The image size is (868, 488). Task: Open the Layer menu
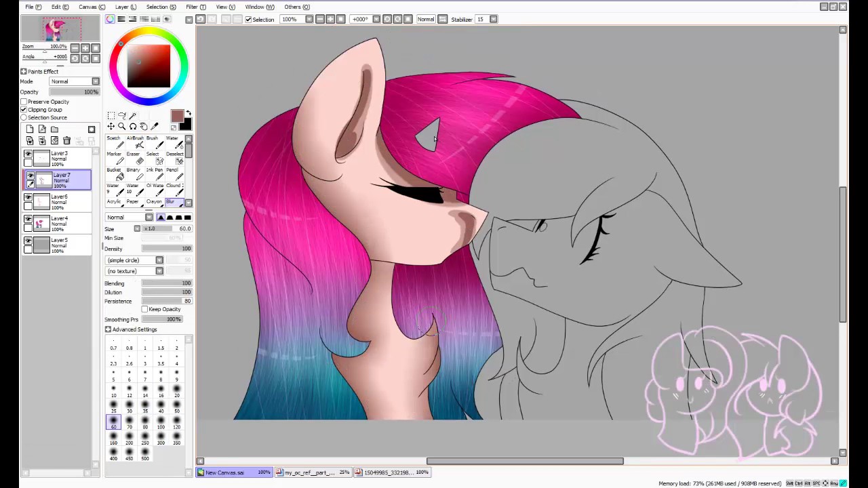point(125,7)
